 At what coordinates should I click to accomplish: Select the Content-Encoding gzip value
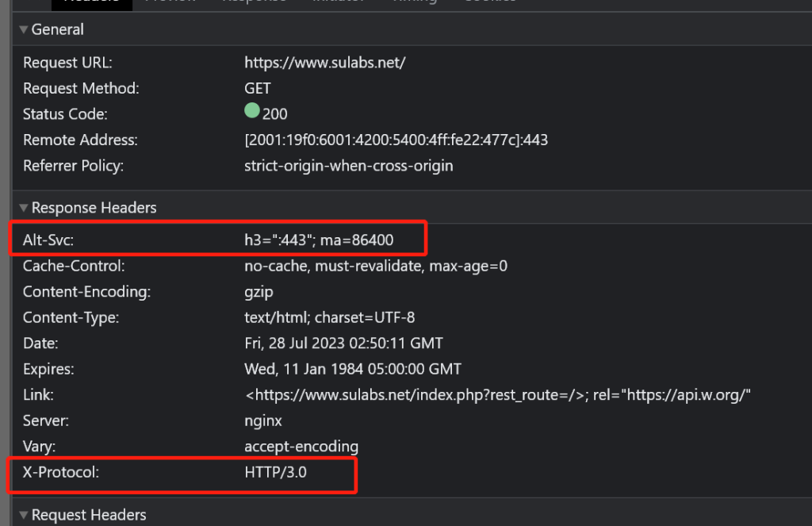pyautogui.click(x=259, y=291)
